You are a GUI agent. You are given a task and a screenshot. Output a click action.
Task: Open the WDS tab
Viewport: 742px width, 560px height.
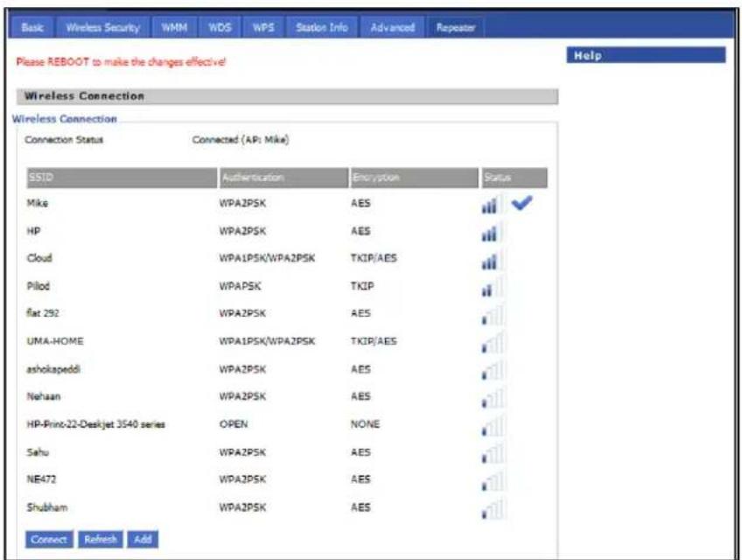click(220, 27)
